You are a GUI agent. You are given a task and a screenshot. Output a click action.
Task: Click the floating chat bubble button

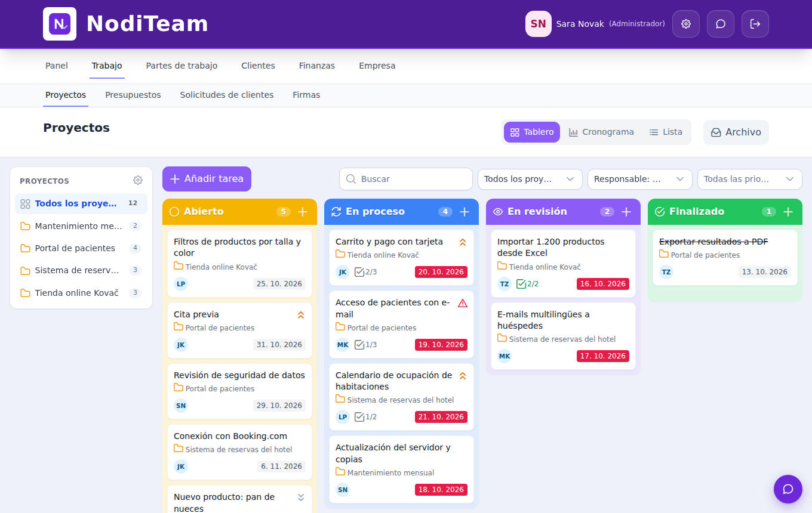pyautogui.click(x=788, y=489)
